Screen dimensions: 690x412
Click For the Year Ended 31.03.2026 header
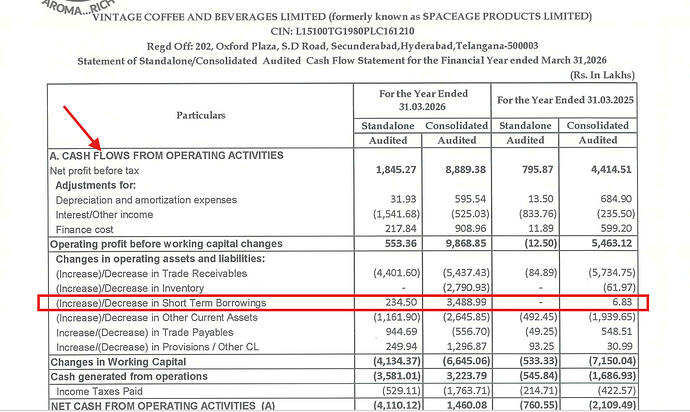point(422,100)
